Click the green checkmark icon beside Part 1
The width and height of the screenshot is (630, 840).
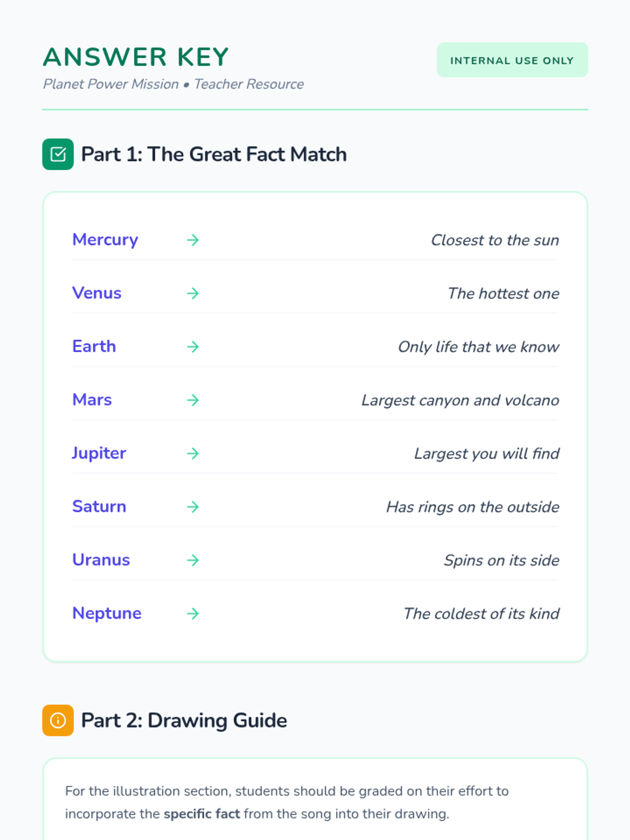click(58, 154)
